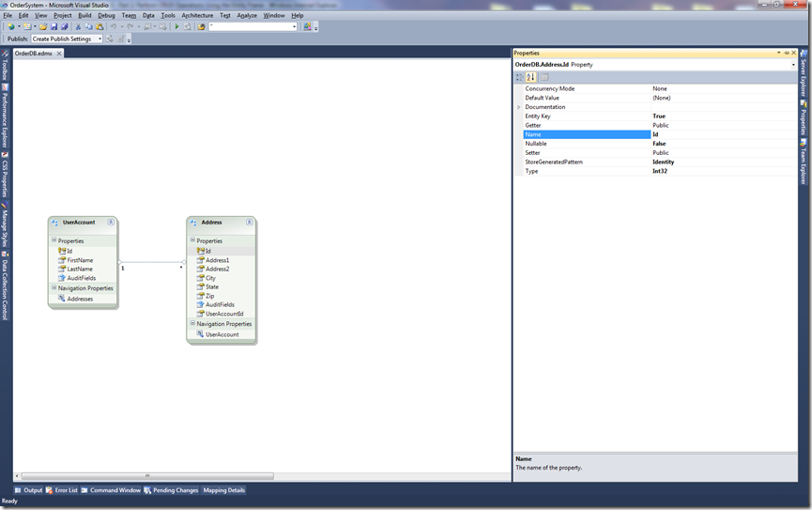The height and width of the screenshot is (510, 812).
Task: Open the Architecture menu
Action: click(x=197, y=16)
